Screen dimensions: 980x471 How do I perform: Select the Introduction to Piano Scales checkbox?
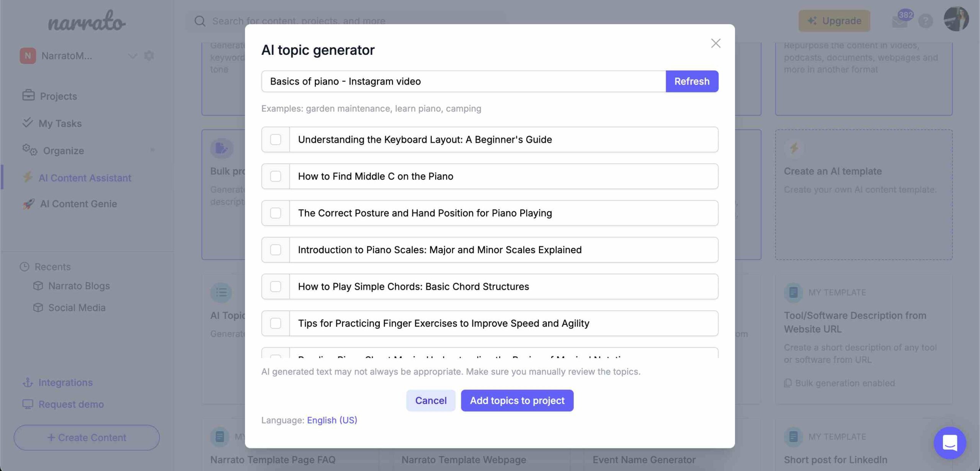pyautogui.click(x=275, y=249)
